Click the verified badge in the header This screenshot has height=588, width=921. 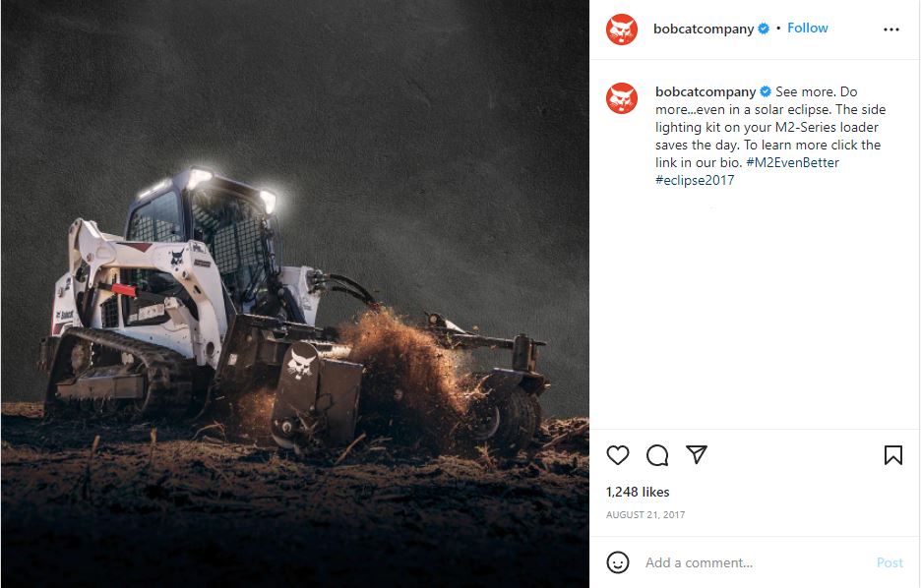764,29
